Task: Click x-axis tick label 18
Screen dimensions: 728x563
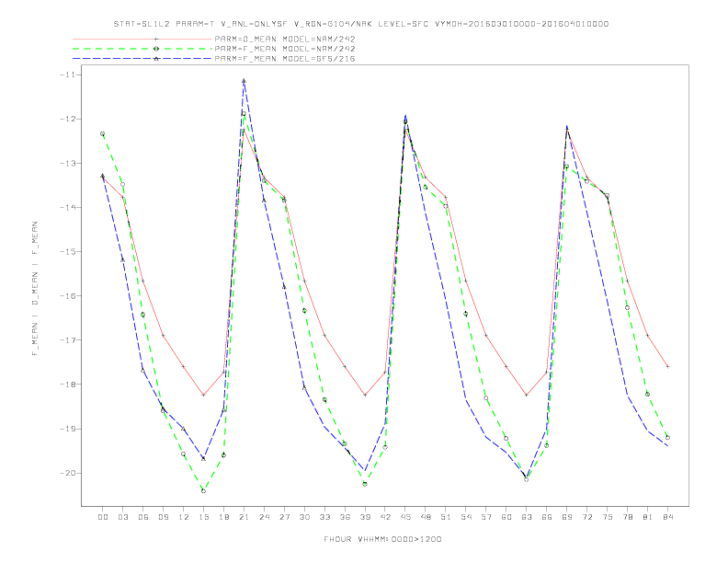Action: tap(223, 517)
